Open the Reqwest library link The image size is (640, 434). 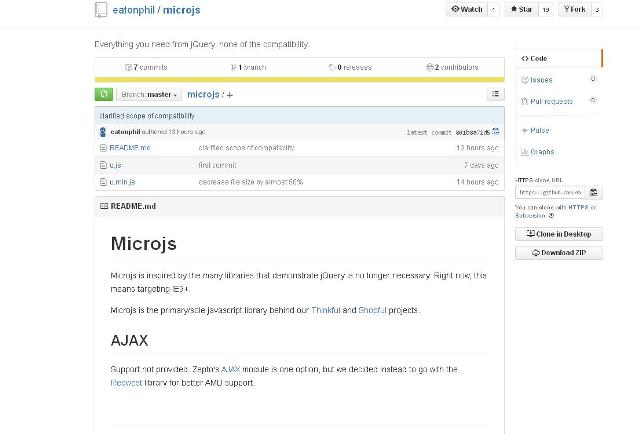tap(126, 383)
